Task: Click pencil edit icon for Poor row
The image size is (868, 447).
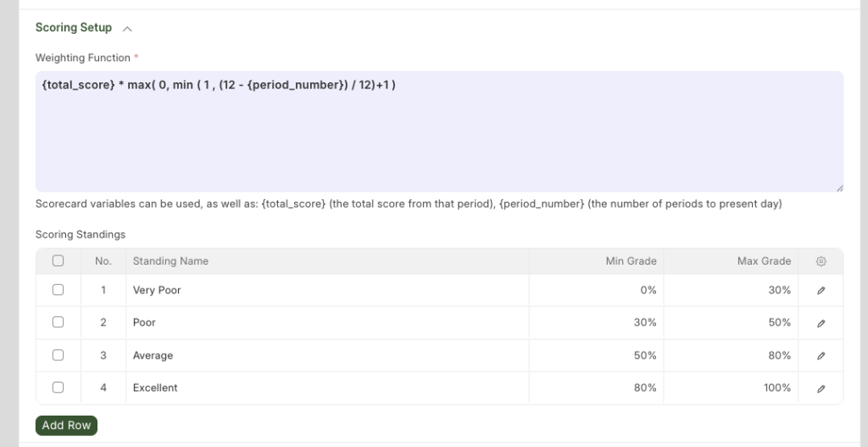Action: [821, 323]
